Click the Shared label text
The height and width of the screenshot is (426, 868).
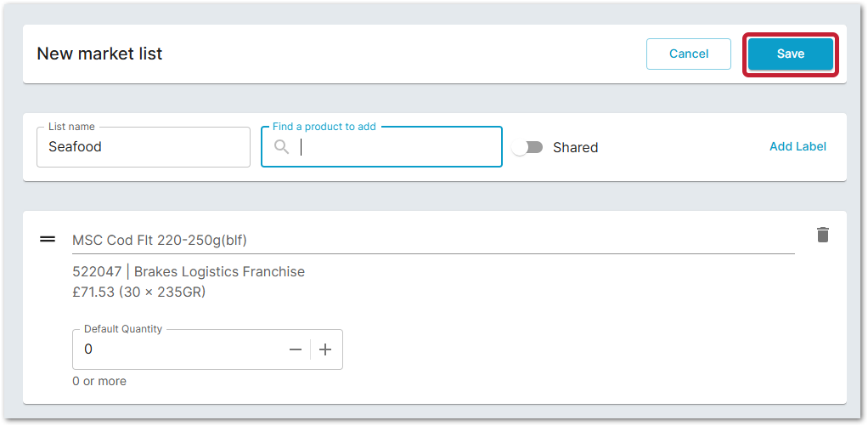coord(575,147)
